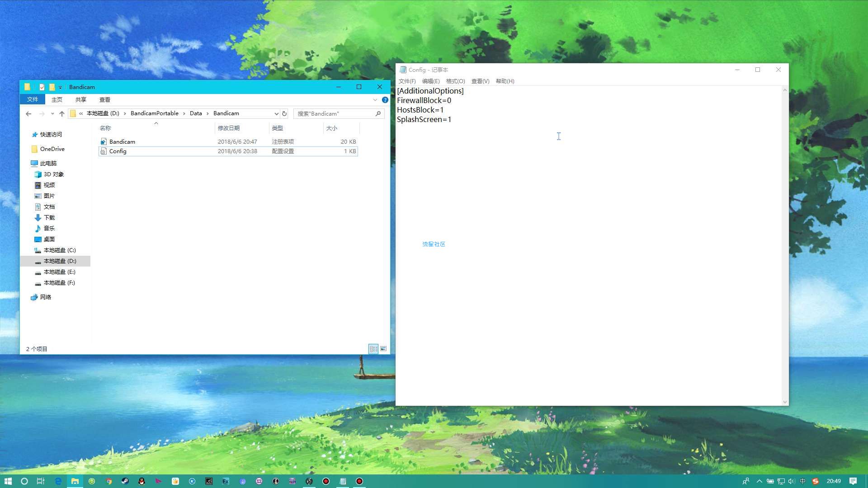Open 音乐 folder in navigation pane
This screenshot has width=868, height=488.
click(45, 229)
